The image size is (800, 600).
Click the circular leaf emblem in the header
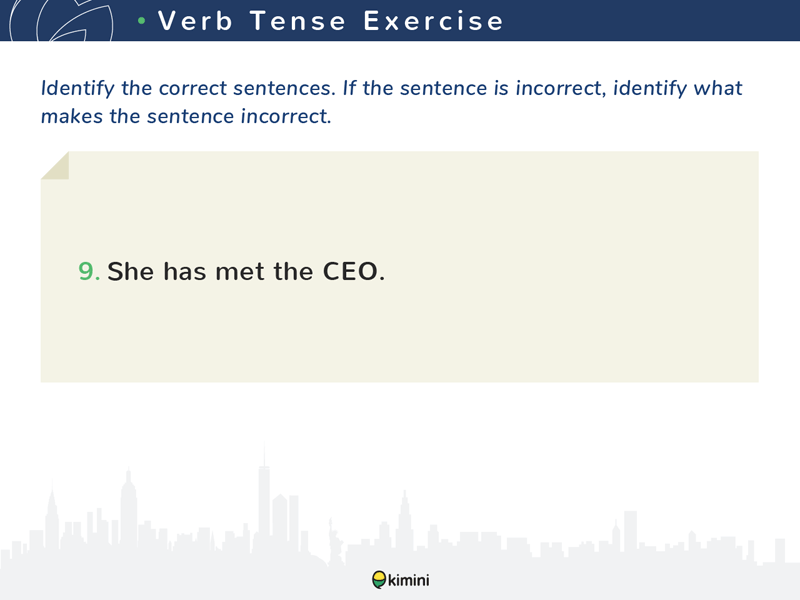61,20
